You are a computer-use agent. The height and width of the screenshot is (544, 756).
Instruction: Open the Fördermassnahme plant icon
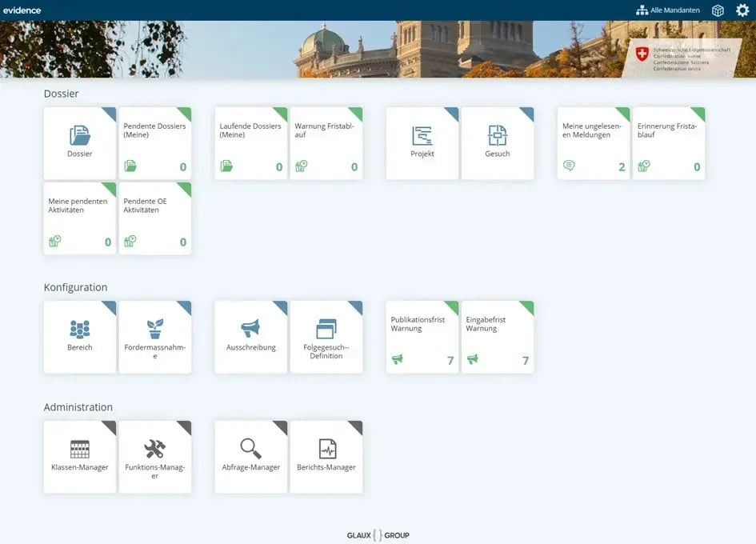(x=154, y=329)
